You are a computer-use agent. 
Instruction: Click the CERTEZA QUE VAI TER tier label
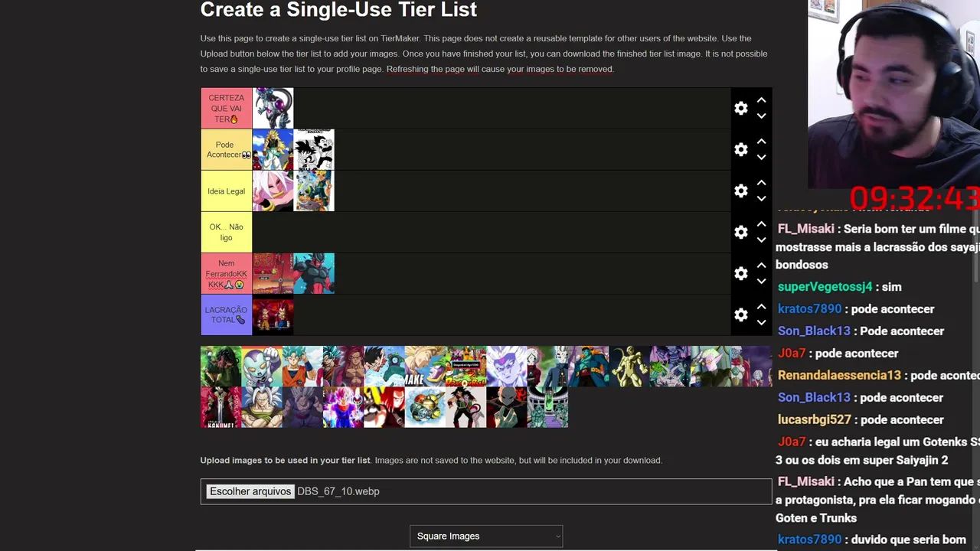[x=227, y=109]
